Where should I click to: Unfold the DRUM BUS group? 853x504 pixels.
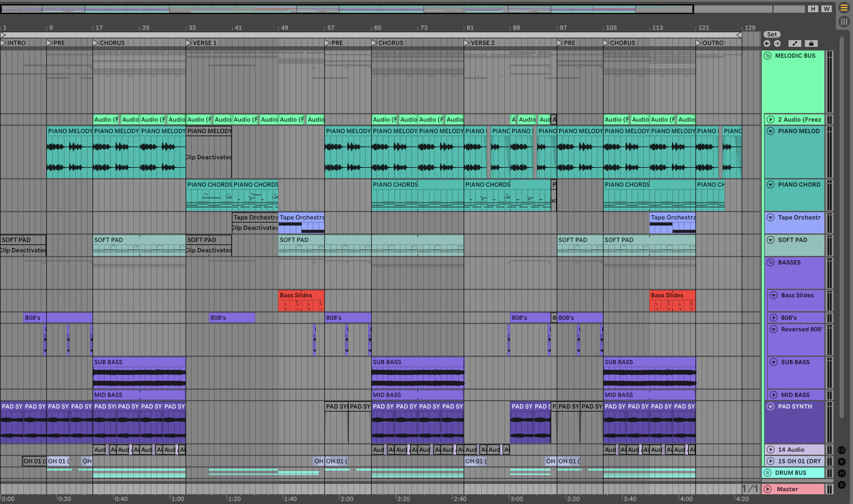(x=768, y=472)
